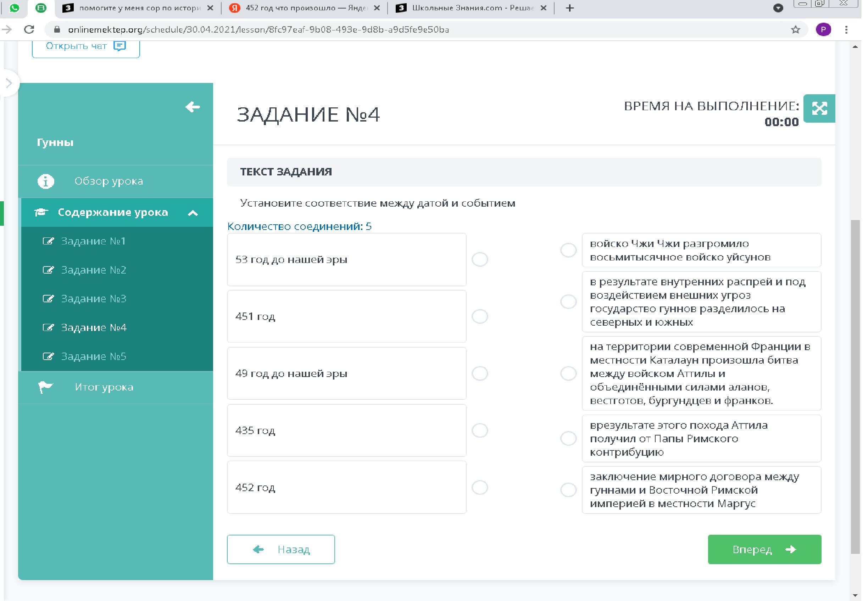Close the Яндекс 452 год tab
868x601 pixels.
tap(377, 8)
